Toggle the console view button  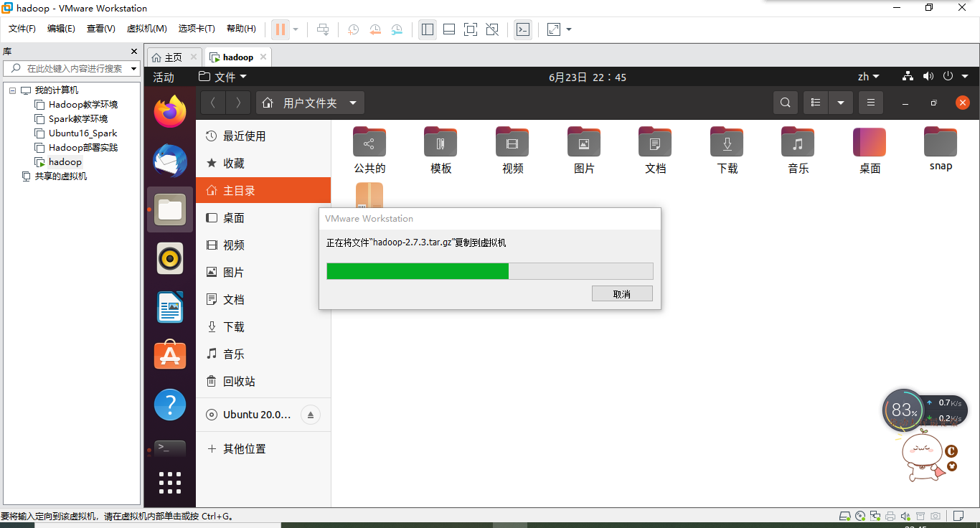pyautogui.click(x=523, y=29)
